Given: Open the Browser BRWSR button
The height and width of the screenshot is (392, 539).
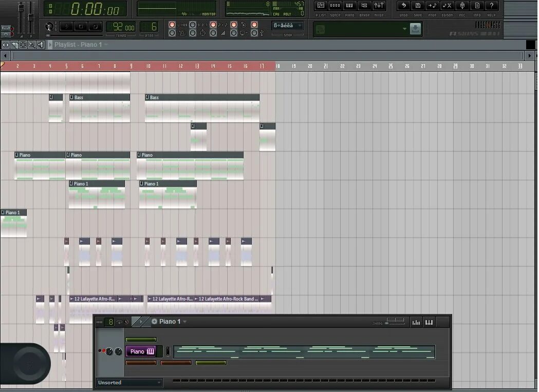Looking at the screenshot, I should click(x=364, y=6).
